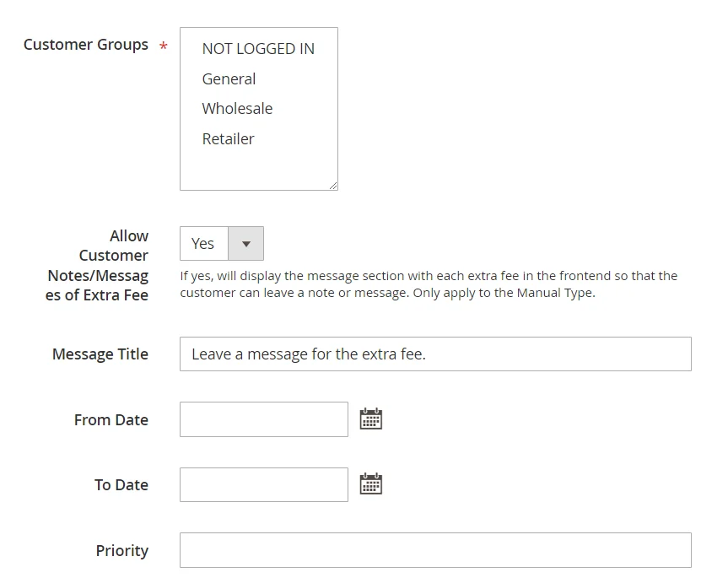Image resolution: width=728 pixels, height=578 pixels.
Task: Open the To Date calendar picker
Action: pyautogui.click(x=371, y=484)
